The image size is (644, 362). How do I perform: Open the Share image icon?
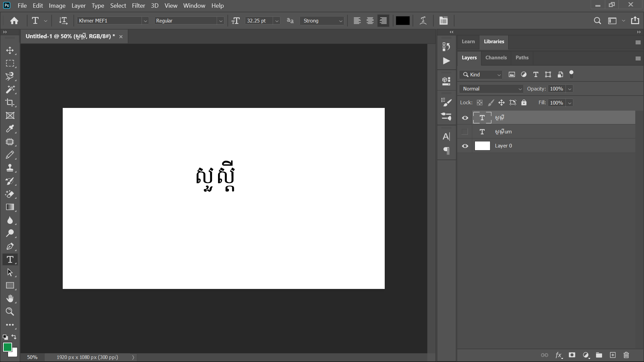pyautogui.click(x=635, y=20)
